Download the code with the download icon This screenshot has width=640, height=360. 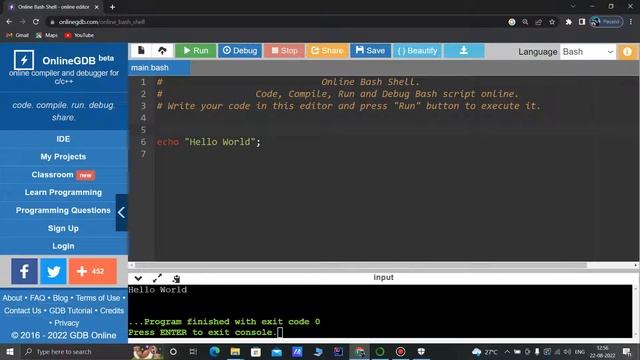[464, 51]
